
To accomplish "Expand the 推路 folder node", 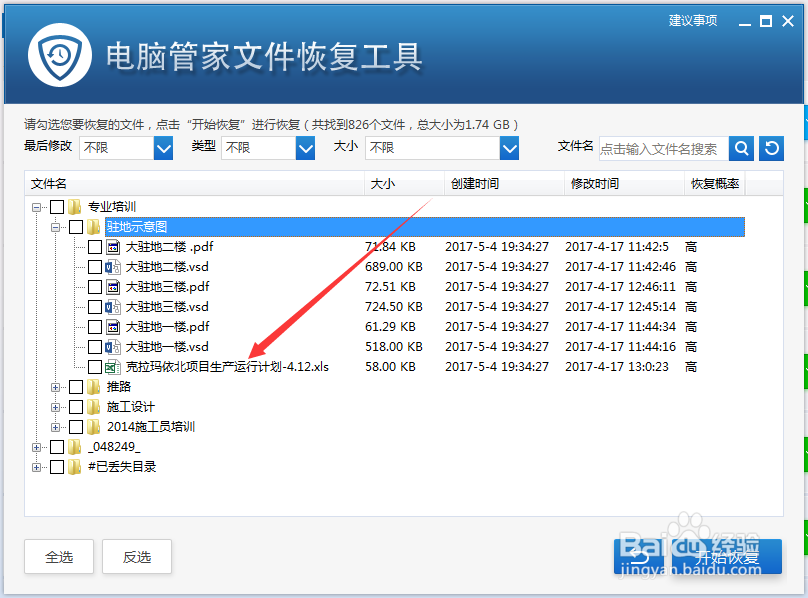I will tap(55, 387).
